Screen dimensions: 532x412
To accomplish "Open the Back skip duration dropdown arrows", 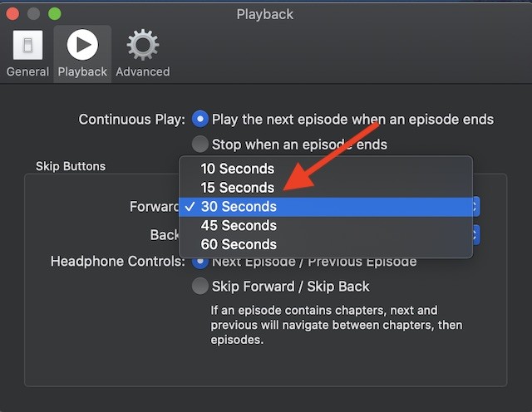I will [476, 234].
